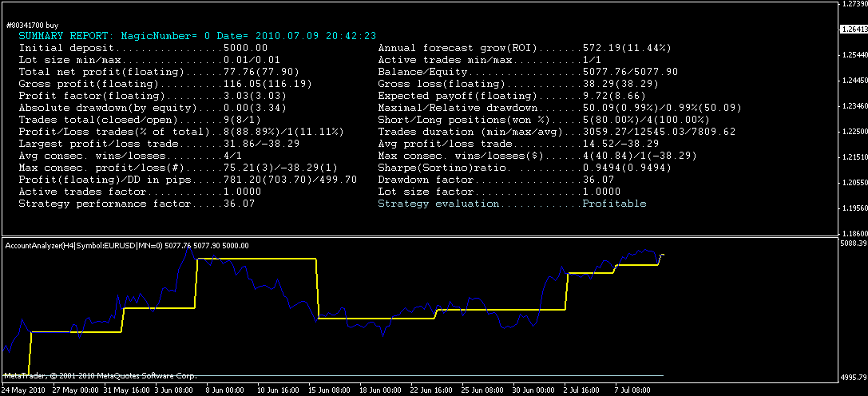Click Total net profit(floating) value 77.76(77.90)
The height and width of the screenshot is (396, 868).
click(x=261, y=72)
